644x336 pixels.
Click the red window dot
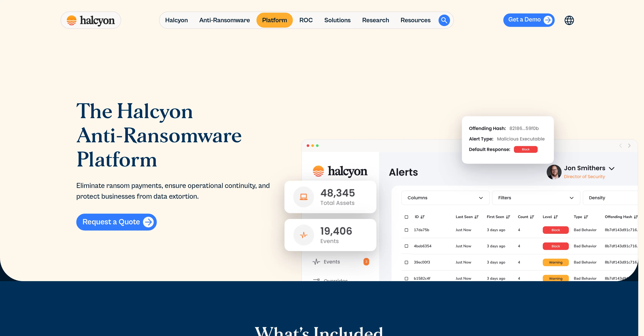[308, 146]
